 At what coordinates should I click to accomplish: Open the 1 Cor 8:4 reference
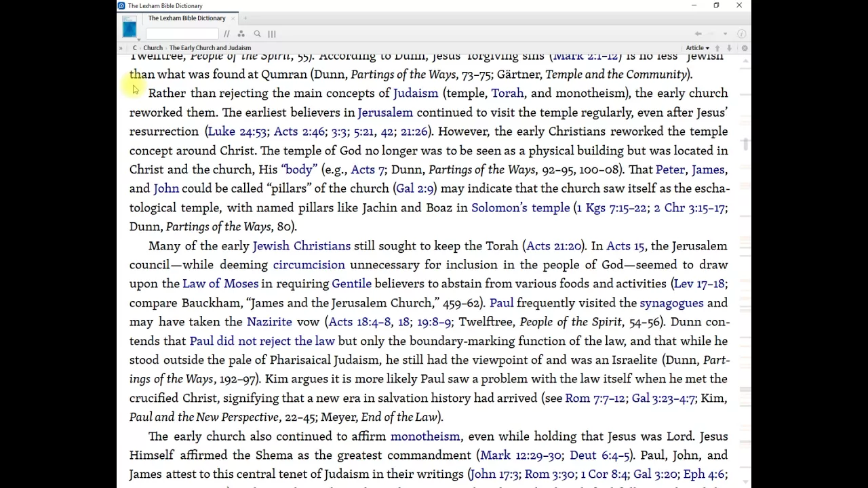click(x=605, y=474)
